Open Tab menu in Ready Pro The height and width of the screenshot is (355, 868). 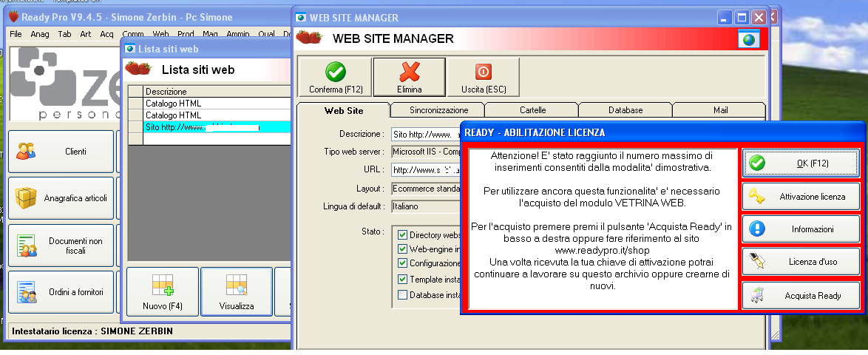tap(65, 34)
